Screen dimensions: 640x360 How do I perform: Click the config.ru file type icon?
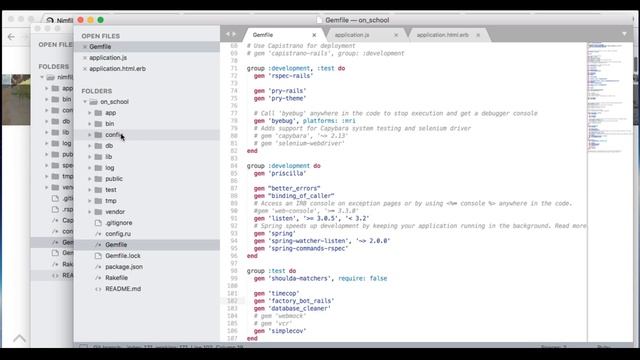(x=98, y=234)
